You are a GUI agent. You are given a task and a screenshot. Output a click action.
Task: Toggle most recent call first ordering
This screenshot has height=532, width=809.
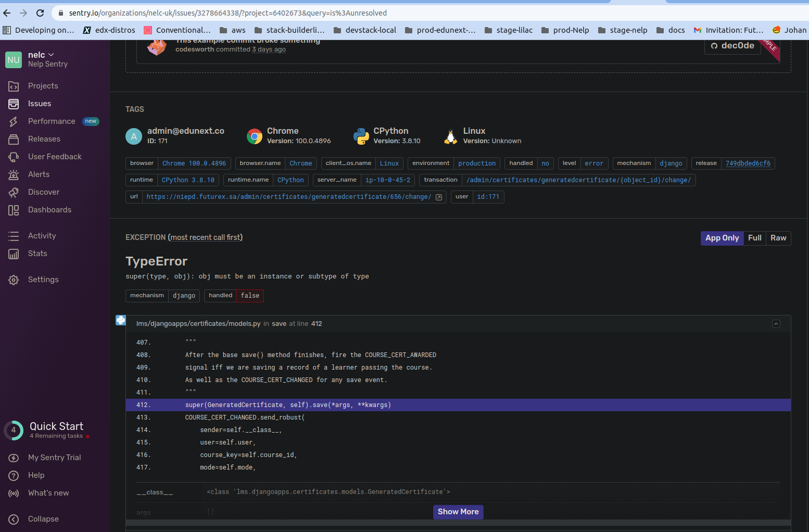206,237
